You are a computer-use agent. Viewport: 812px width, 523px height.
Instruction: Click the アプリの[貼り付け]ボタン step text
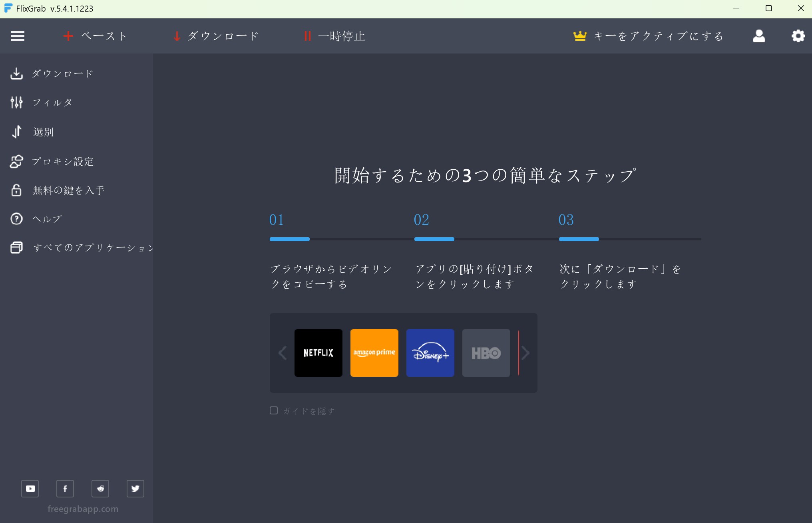475,276
